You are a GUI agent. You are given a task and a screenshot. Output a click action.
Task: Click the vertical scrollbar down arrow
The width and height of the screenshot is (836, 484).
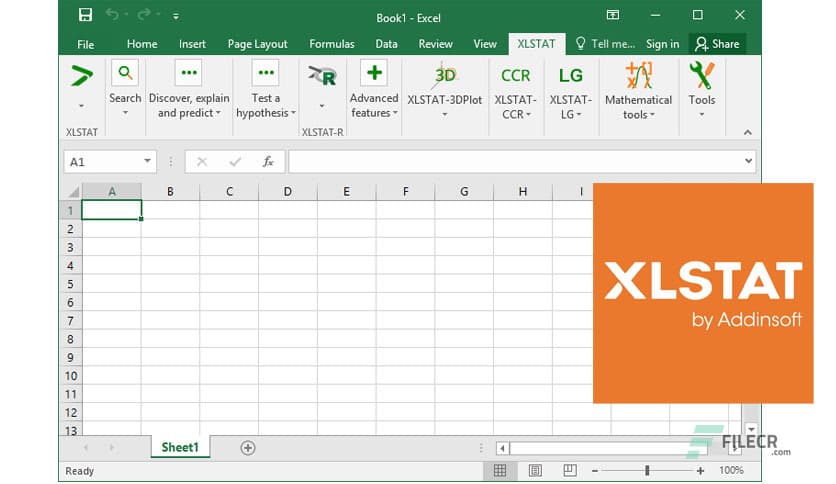(x=751, y=429)
